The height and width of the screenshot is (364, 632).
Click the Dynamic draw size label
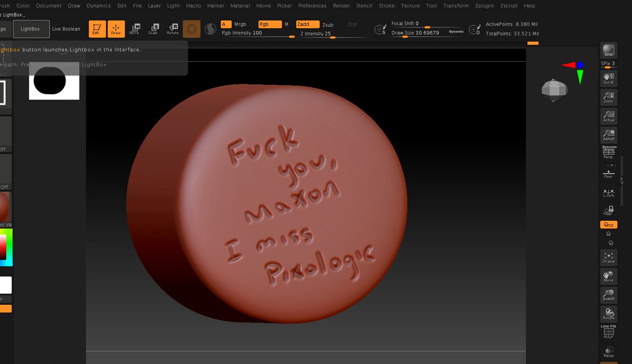tap(456, 32)
